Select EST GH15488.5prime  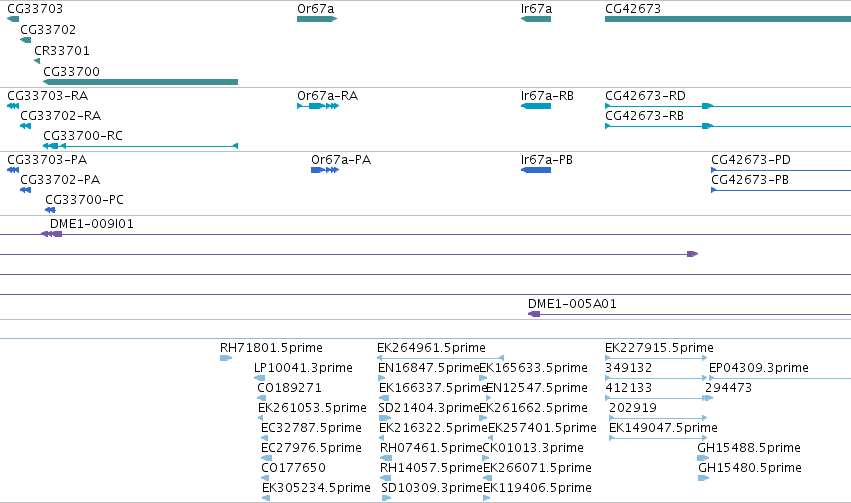pyautogui.click(x=749, y=448)
